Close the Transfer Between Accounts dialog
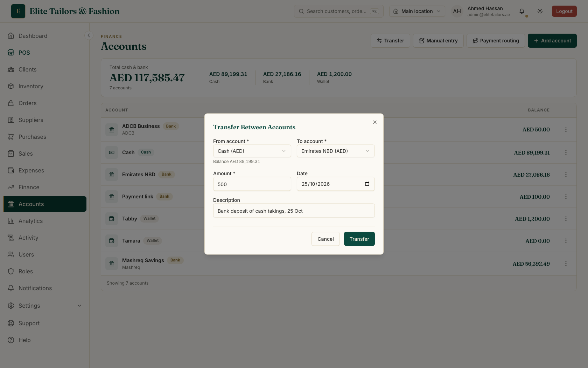The image size is (588, 368). click(375, 122)
